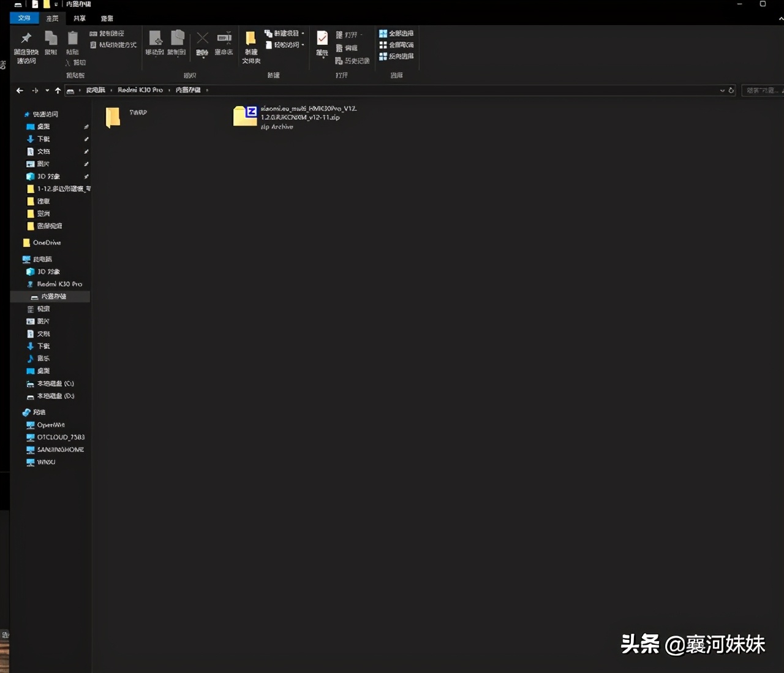Click Invert selection in the ribbon

pos(396,56)
